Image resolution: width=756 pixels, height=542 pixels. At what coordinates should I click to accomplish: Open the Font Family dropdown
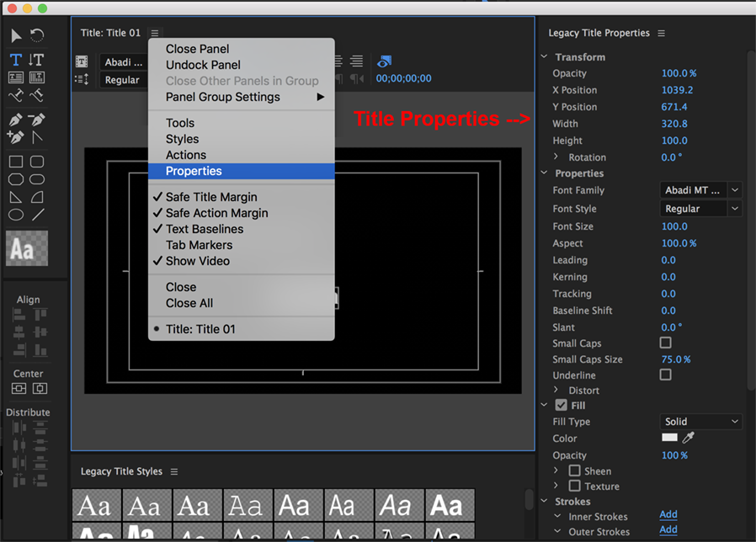[700, 189]
